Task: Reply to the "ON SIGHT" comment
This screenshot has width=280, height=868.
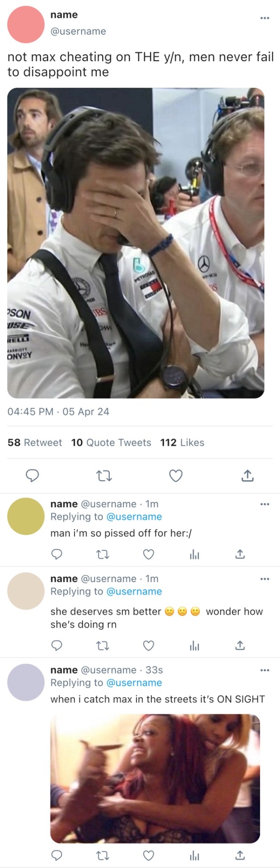Action: (56, 855)
